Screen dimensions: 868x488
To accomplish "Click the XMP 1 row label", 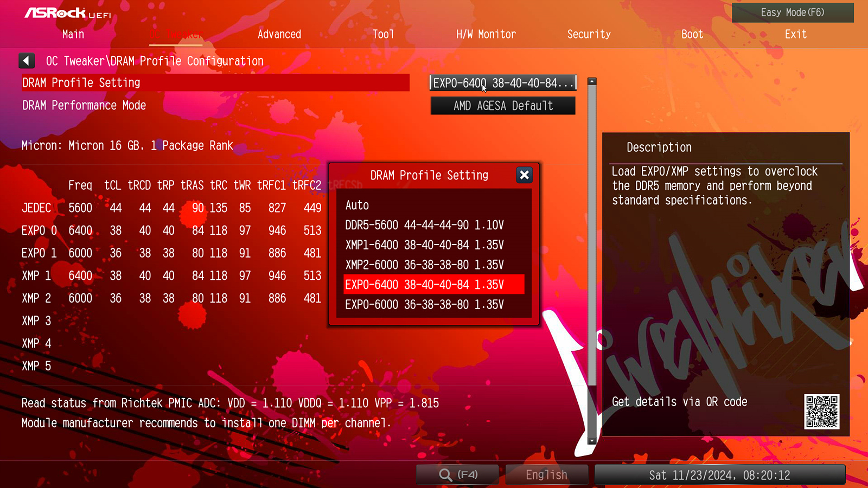I will click(x=36, y=275).
